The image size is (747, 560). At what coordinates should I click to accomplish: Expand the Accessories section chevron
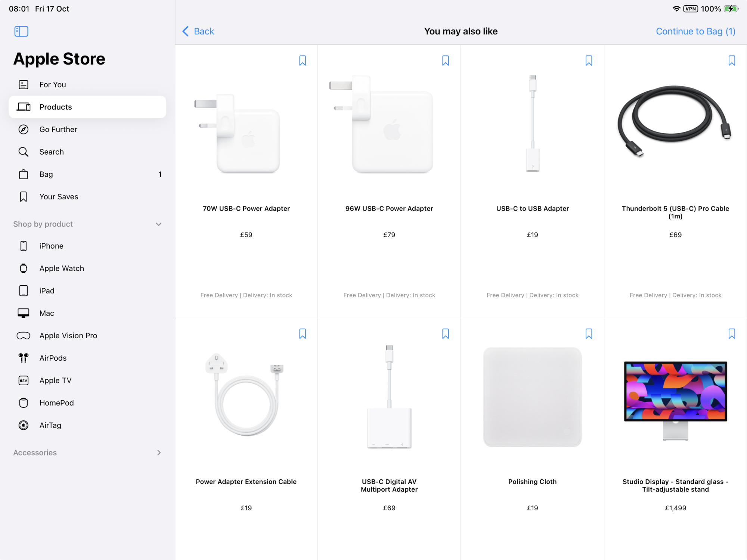(159, 452)
